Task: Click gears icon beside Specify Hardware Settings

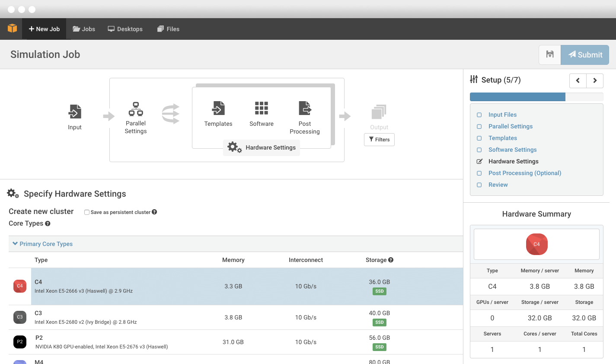Action: pos(13,194)
